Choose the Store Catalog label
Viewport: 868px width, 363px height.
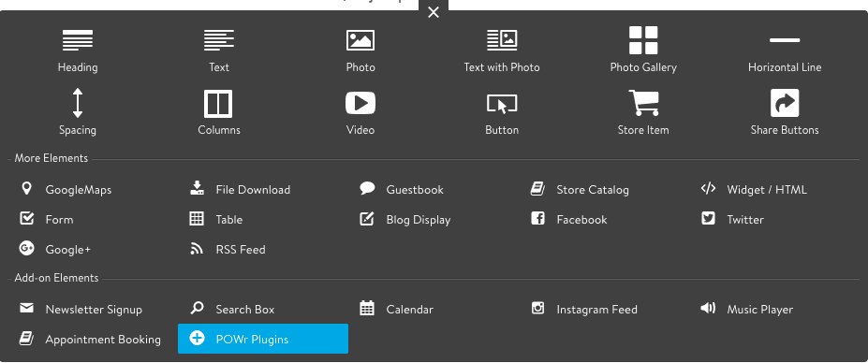593,190
